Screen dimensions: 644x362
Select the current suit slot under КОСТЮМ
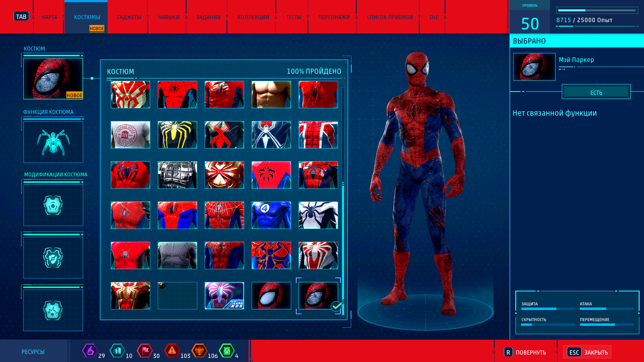[53, 79]
